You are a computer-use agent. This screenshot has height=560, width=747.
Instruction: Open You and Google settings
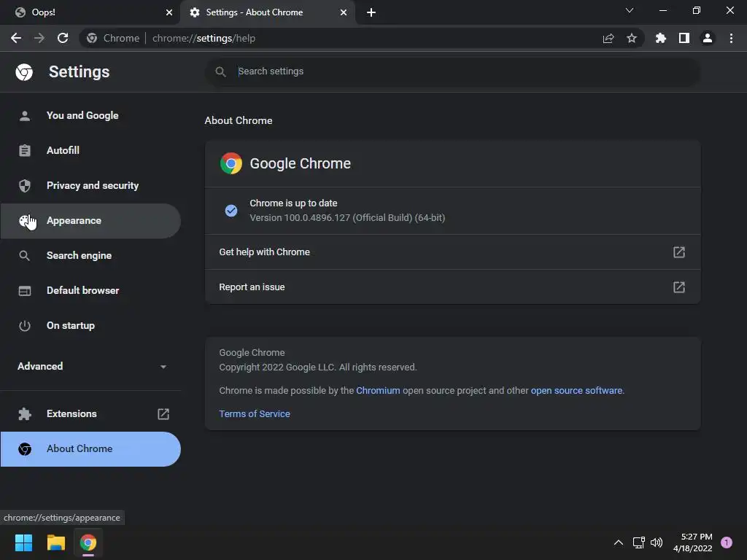click(x=90, y=116)
